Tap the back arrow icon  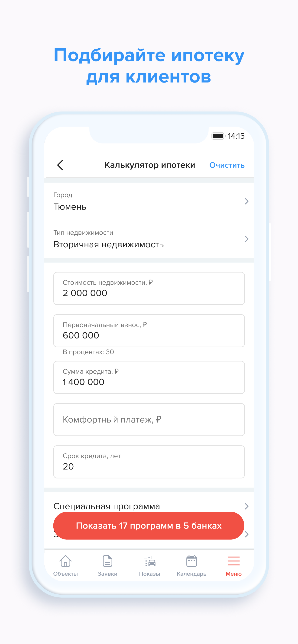60,165
